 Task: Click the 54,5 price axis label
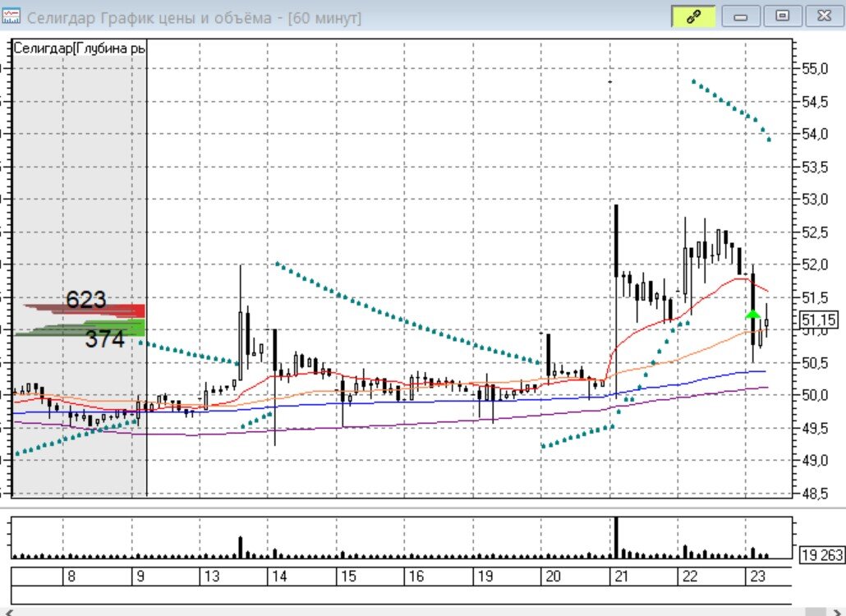click(815, 101)
